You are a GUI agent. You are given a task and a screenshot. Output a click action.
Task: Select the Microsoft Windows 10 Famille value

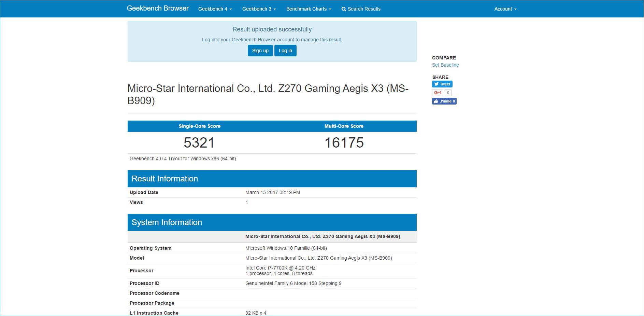coord(286,248)
